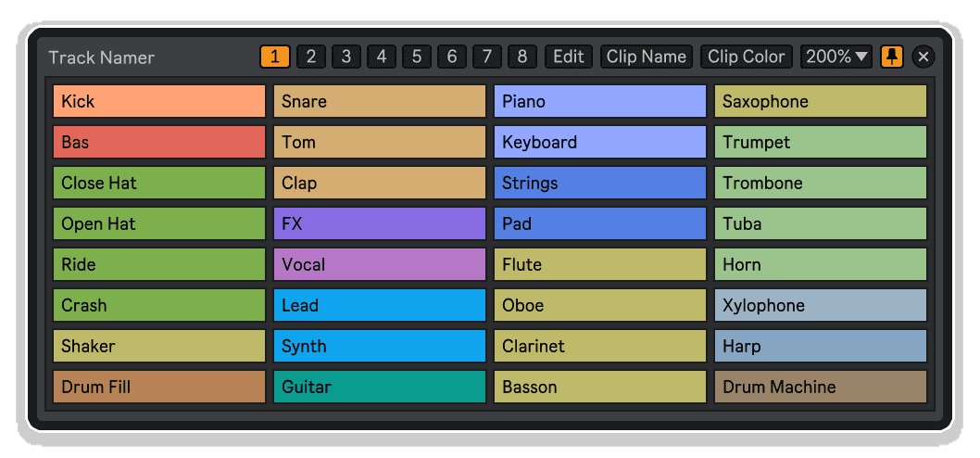Switch to preset page 4
Screen dimensions: 980x458
point(382,57)
